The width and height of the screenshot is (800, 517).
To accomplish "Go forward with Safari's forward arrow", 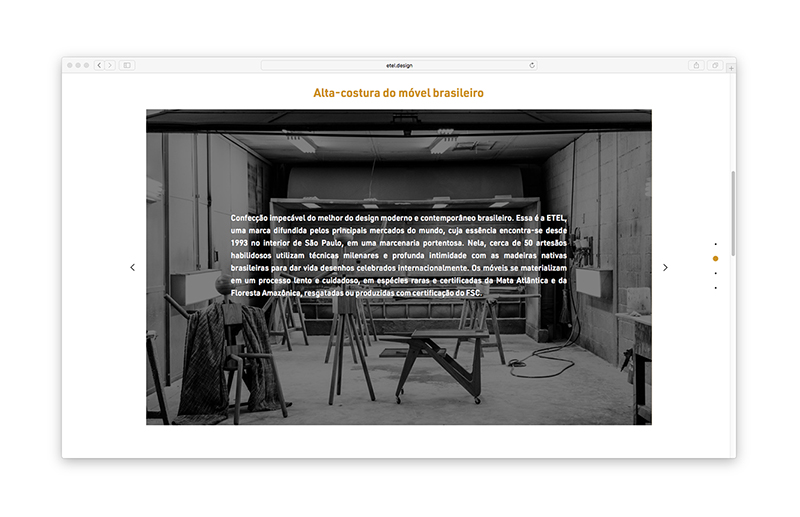I will (x=110, y=65).
